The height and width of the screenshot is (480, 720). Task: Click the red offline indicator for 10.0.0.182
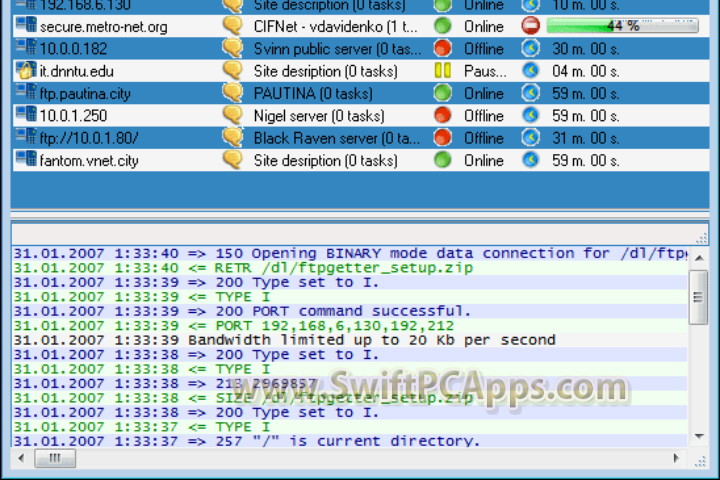(443, 48)
